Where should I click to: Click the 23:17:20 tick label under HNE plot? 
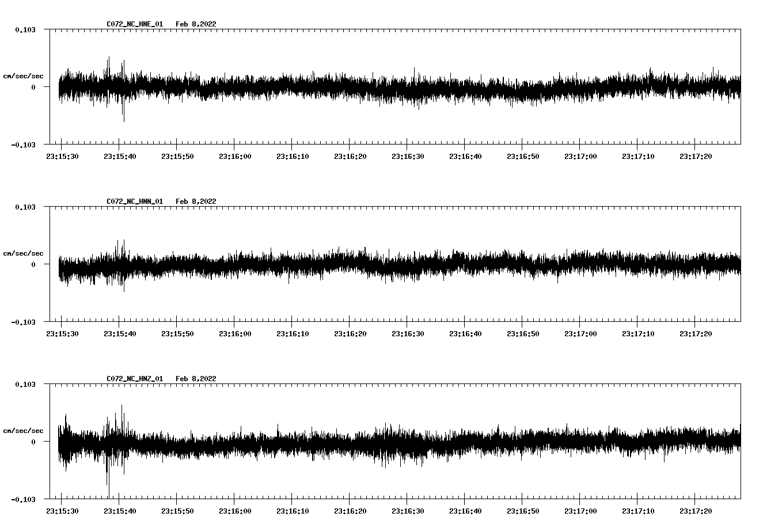pos(696,157)
